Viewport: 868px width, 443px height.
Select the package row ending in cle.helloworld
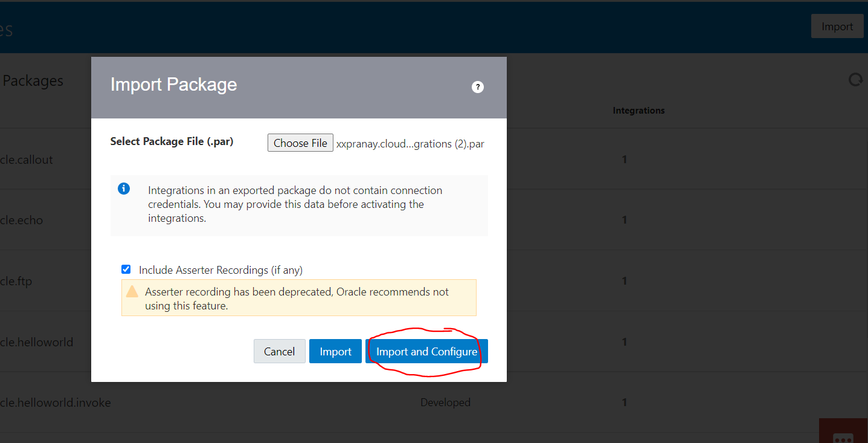(434, 342)
